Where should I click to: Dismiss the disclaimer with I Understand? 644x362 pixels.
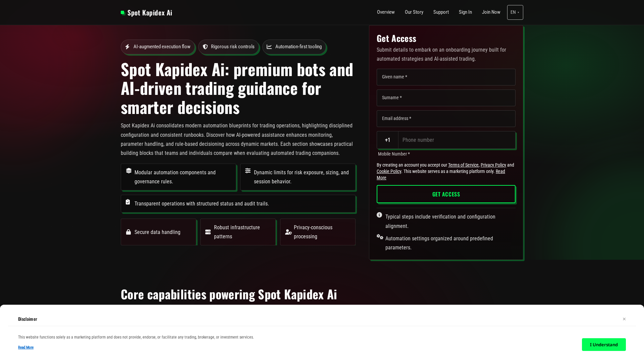click(603, 345)
